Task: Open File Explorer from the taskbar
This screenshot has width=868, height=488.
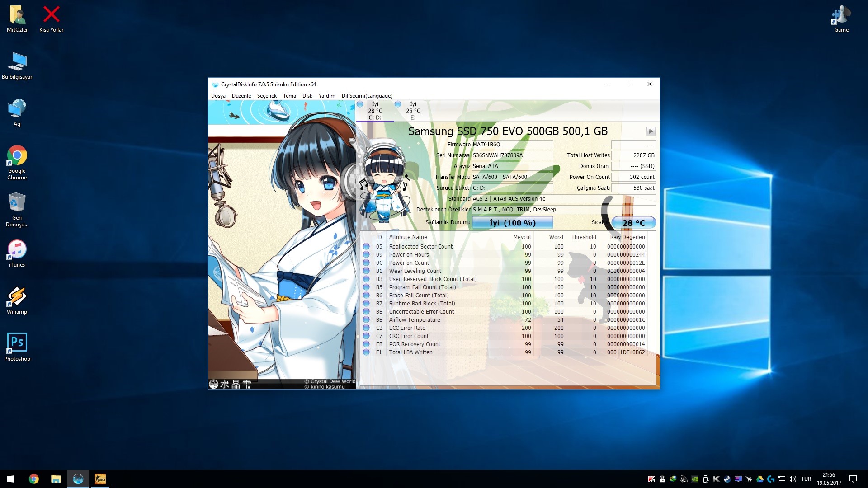Action: coord(56,479)
